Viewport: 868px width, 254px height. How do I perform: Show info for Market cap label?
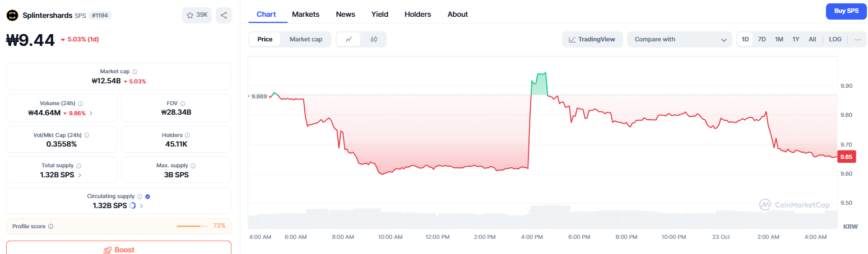(x=134, y=72)
